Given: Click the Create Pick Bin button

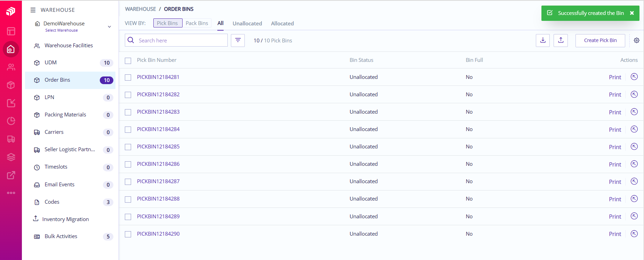Looking at the screenshot, I should pyautogui.click(x=600, y=40).
